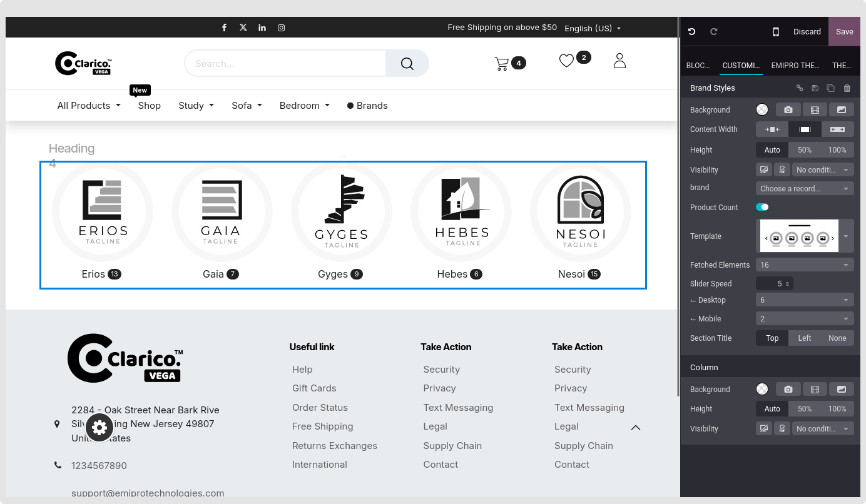The image size is (866, 504).
Task: Toggle desktop visibility for Column
Action: click(x=763, y=429)
